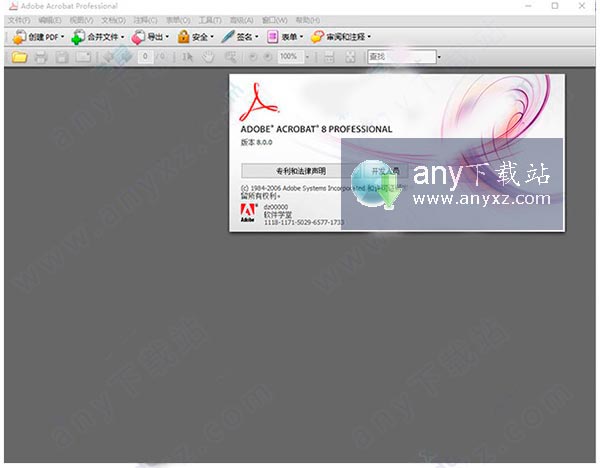Click the Zoom In plus icon
This screenshot has width=600, height=468.
coord(268,57)
